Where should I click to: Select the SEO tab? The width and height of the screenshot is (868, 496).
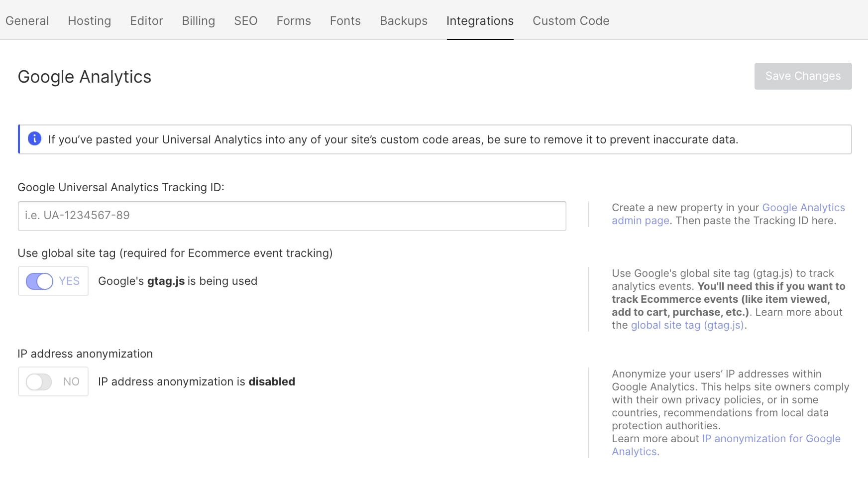pyautogui.click(x=246, y=20)
